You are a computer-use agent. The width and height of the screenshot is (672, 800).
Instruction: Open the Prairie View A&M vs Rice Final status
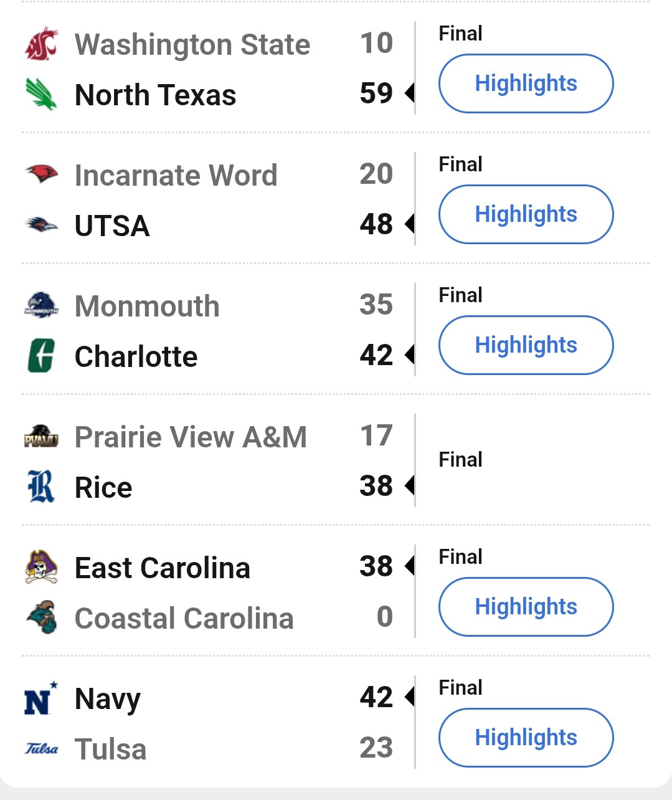click(460, 460)
